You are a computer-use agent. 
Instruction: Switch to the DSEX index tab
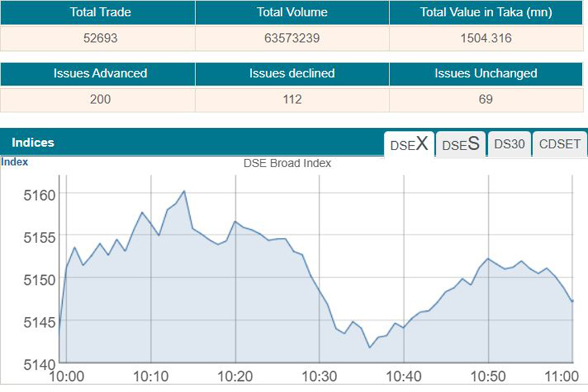click(x=409, y=144)
